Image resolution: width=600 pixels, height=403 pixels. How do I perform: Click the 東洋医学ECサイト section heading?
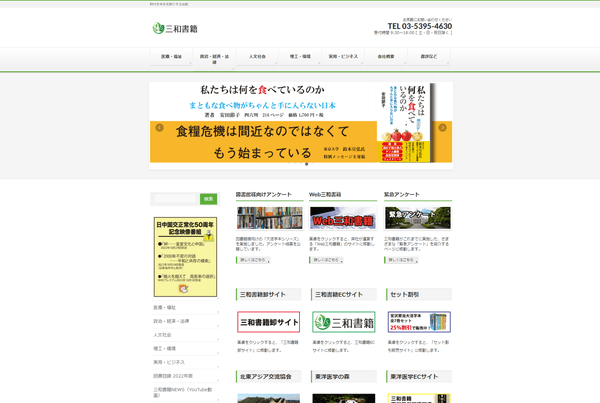pos(414,377)
